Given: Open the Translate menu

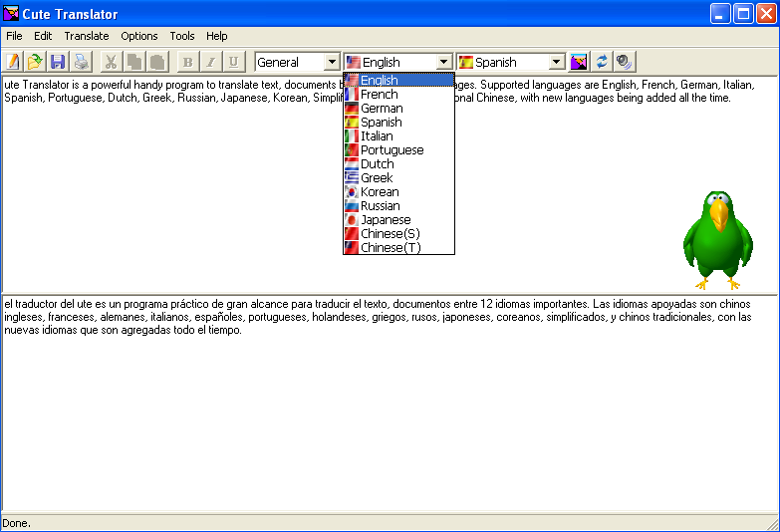Looking at the screenshot, I should point(87,36).
